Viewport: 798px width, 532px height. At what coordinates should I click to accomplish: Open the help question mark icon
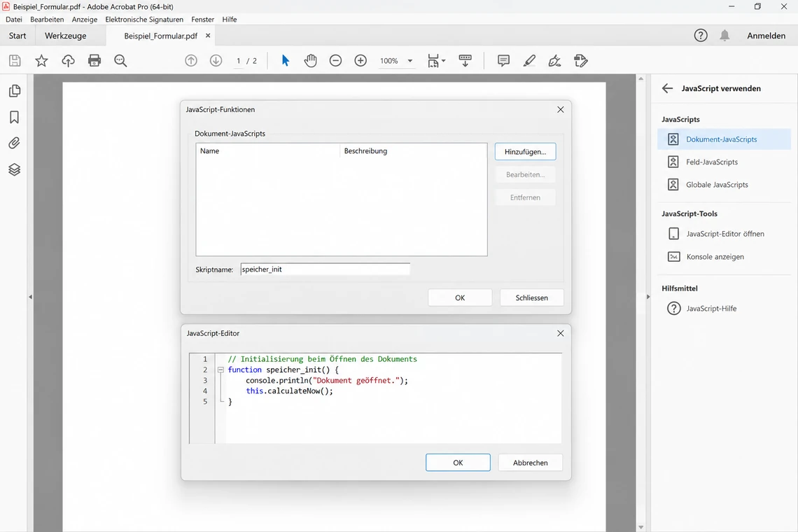point(701,36)
